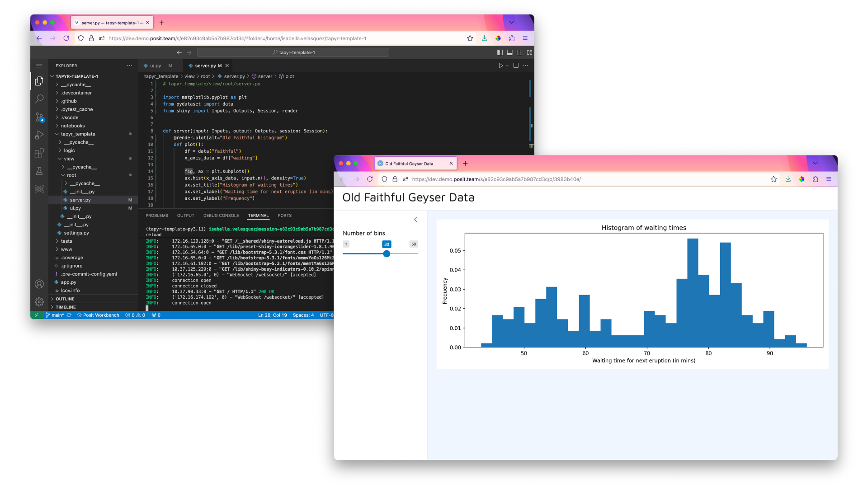868x488 pixels.
Task: Open Run and Debug view
Action: tap(39, 135)
